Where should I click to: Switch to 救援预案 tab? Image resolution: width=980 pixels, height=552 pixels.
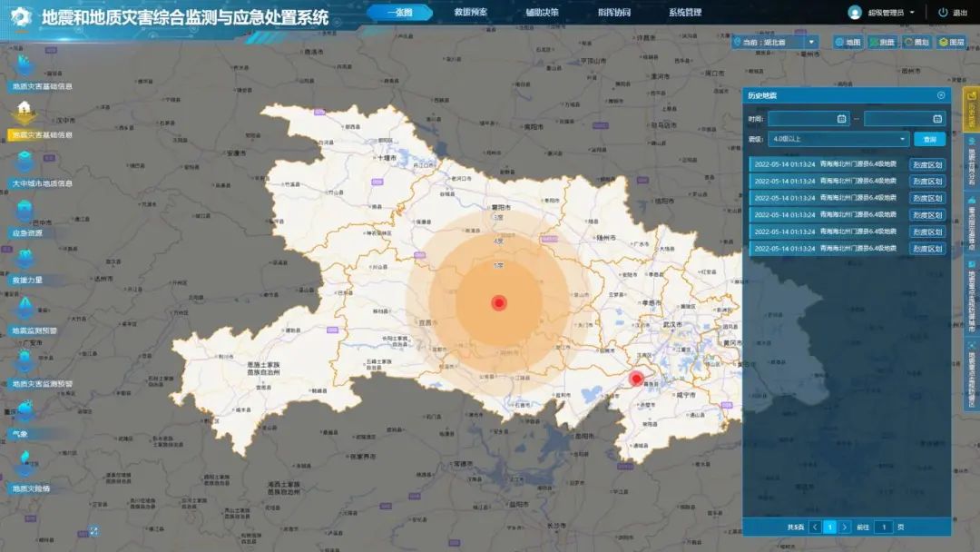[x=471, y=12]
